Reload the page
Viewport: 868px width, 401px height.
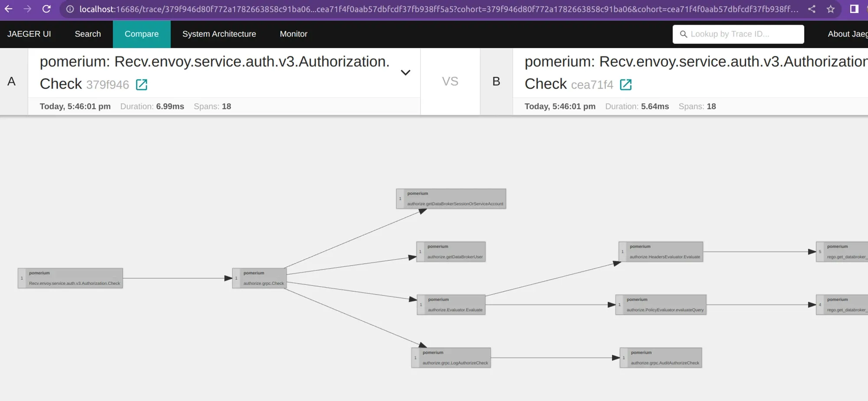[46, 9]
